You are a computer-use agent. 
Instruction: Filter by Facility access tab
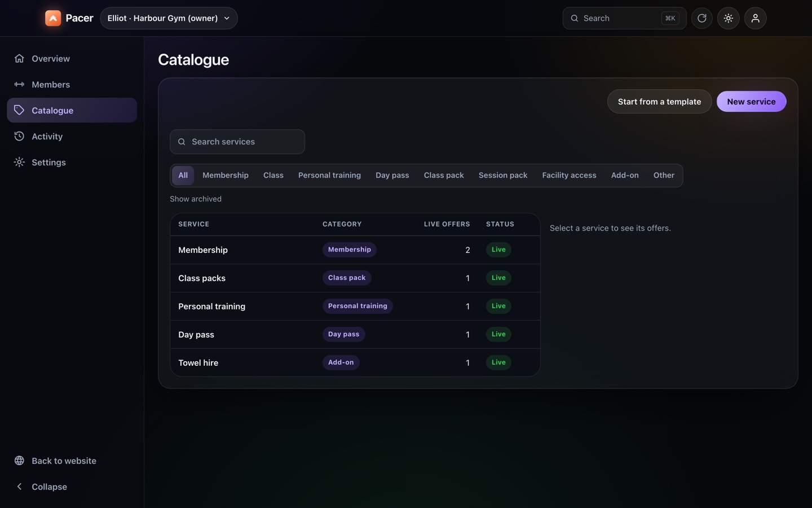point(569,176)
